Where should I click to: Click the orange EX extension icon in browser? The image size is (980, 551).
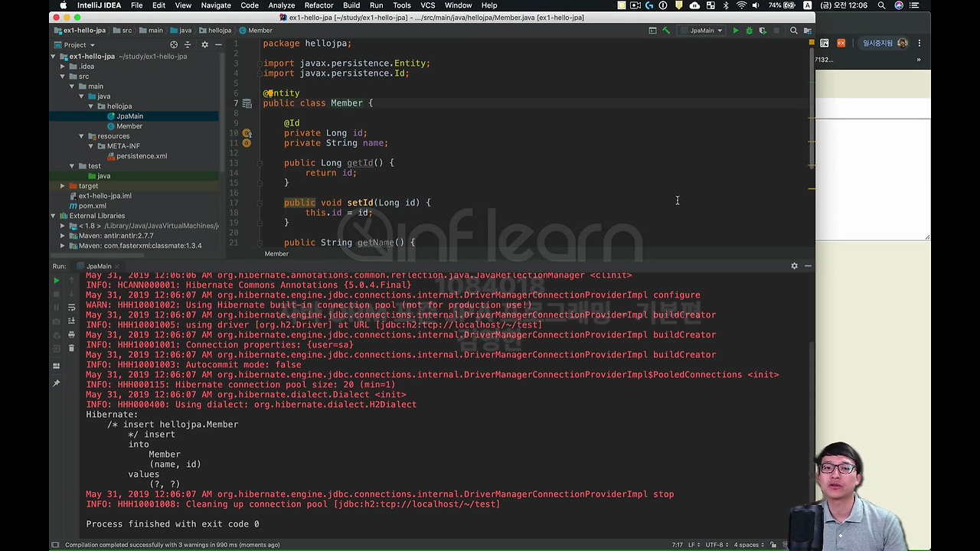841,43
